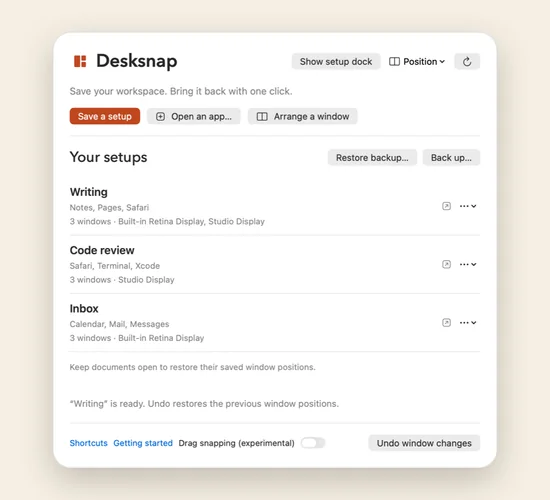Viewport: 550px width, 500px height.
Task: Click "3 windows · Studio Display" text
Action: [122, 280]
